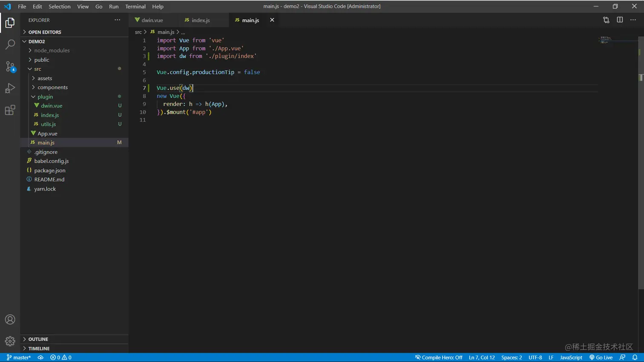644x362 pixels.
Task: Expand the Open Editors section
Action: [x=75, y=32]
